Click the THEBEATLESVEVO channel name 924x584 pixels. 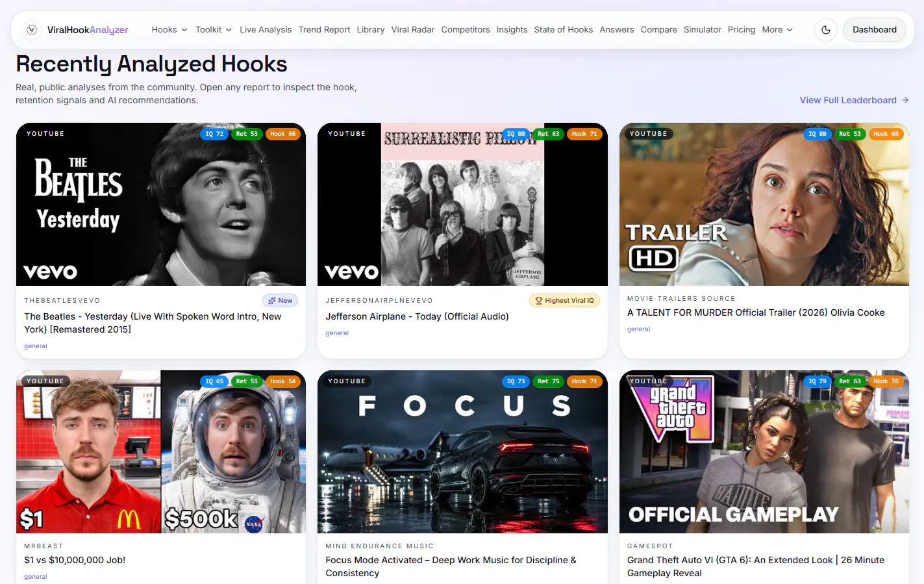pyautogui.click(x=62, y=301)
